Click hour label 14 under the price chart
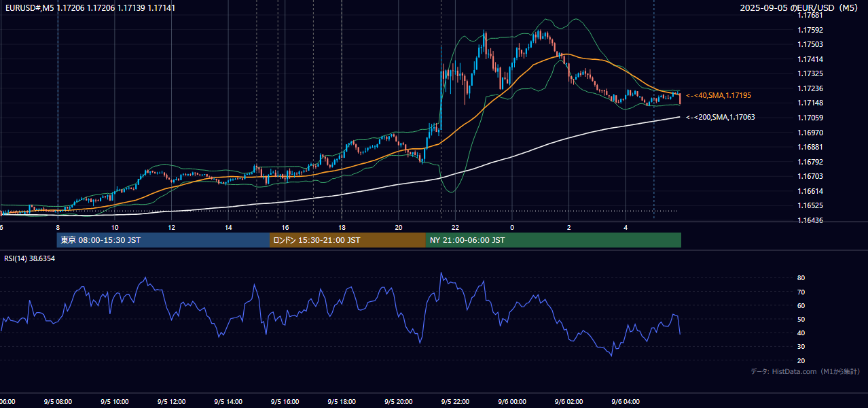 [228, 227]
